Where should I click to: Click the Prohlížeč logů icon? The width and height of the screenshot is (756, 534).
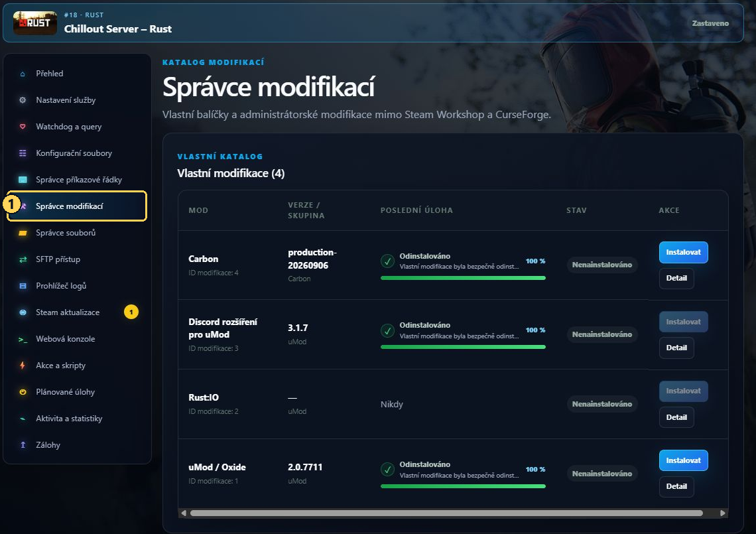coord(22,285)
